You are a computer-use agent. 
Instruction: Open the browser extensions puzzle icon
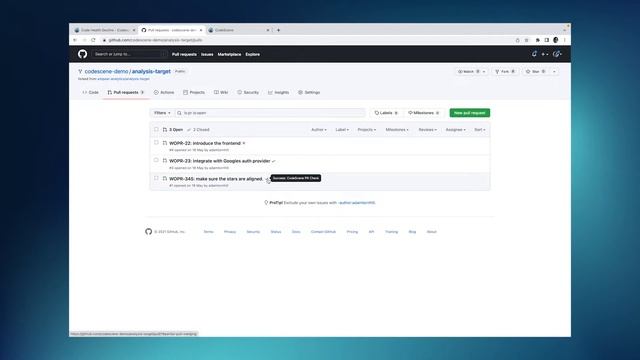pos(538,40)
